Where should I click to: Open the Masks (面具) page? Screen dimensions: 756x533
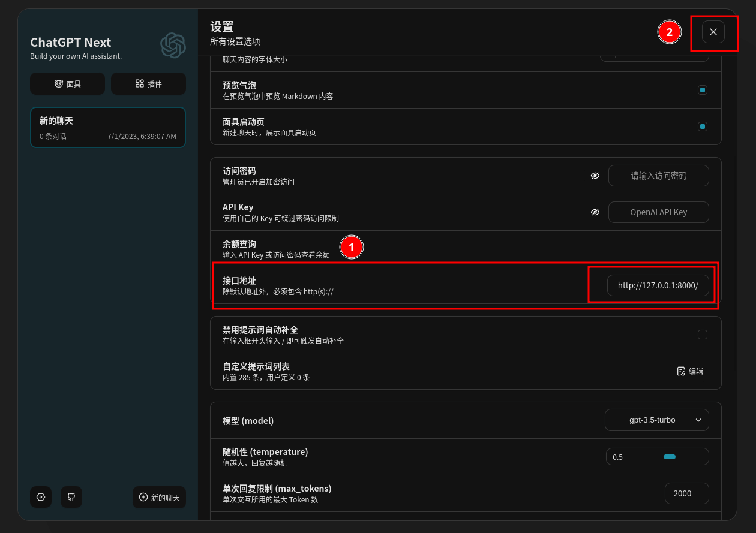click(67, 84)
